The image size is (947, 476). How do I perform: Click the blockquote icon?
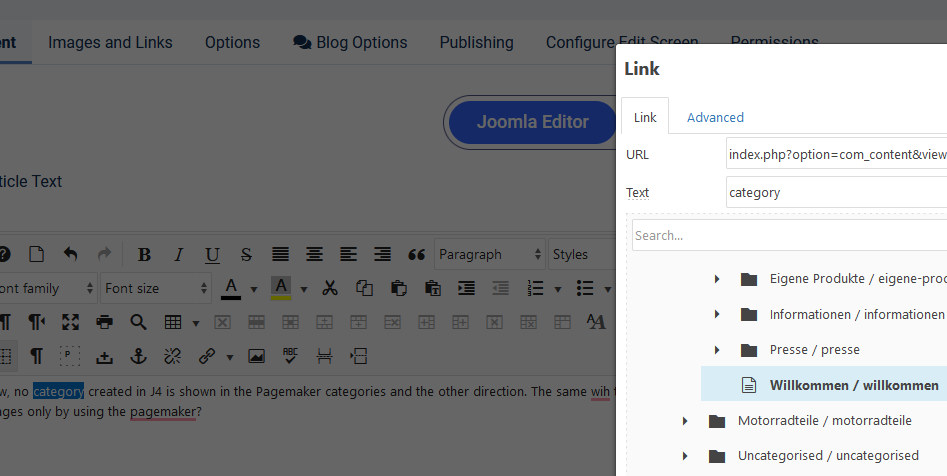click(x=417, y=255)
